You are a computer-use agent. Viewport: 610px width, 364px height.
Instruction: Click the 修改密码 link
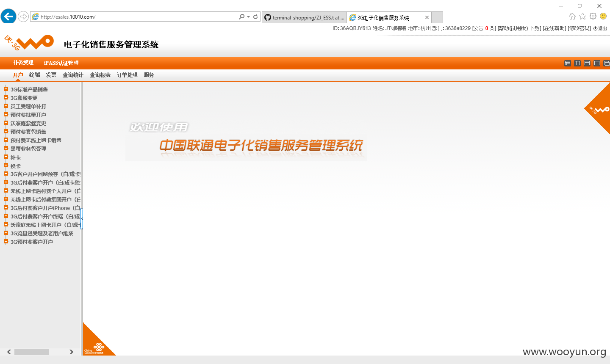pyautogui.click(x=579, y=28)
